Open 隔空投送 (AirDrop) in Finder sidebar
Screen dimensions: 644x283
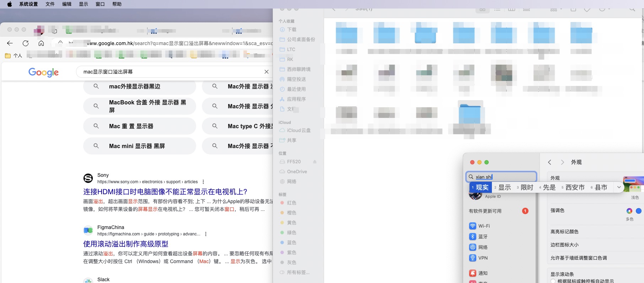(296, 79)
